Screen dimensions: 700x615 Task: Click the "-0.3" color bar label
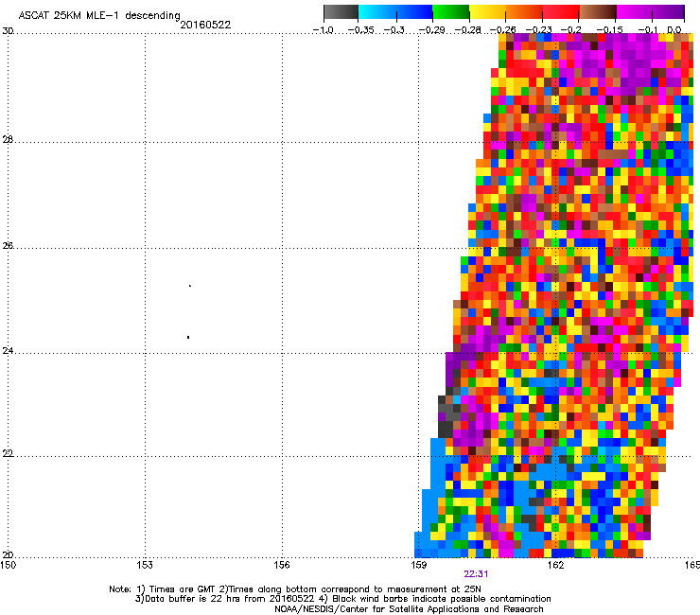coord(394,30)
